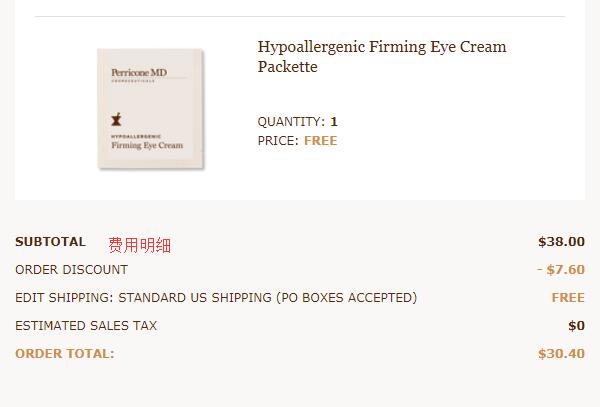Viewport: 600px width, 407px height.
Task: Click the ESTIMATED SALES TAX label
Action: 86,326
